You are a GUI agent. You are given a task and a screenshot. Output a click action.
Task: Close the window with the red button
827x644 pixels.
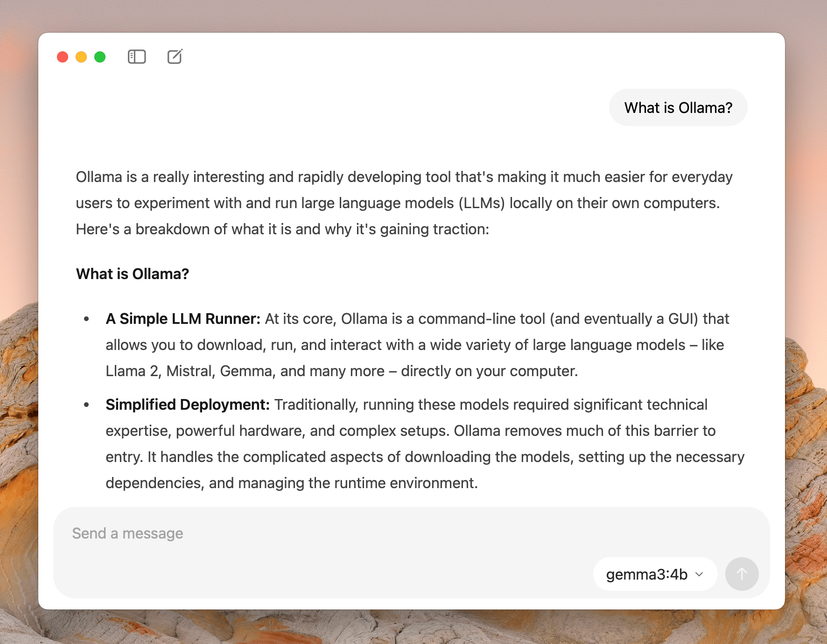coord(63,57)
